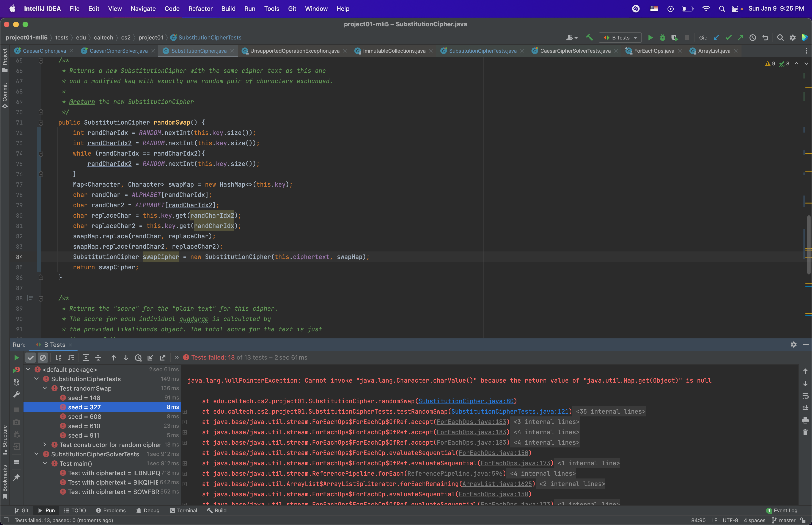Toggle Show Passed tests checkmark button

tap(31, 358)
